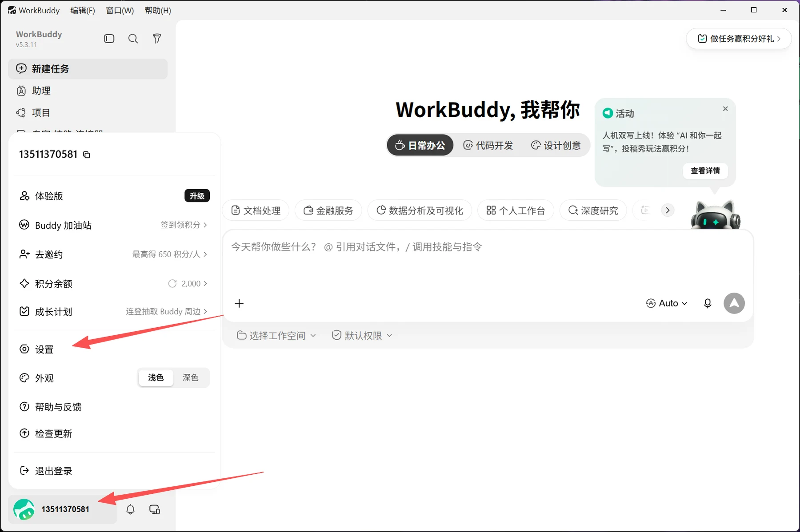This screenshot has height=532, width=800.
Task: Refresh the 积分余额 balance icon
Action: (x=172, y=283)
